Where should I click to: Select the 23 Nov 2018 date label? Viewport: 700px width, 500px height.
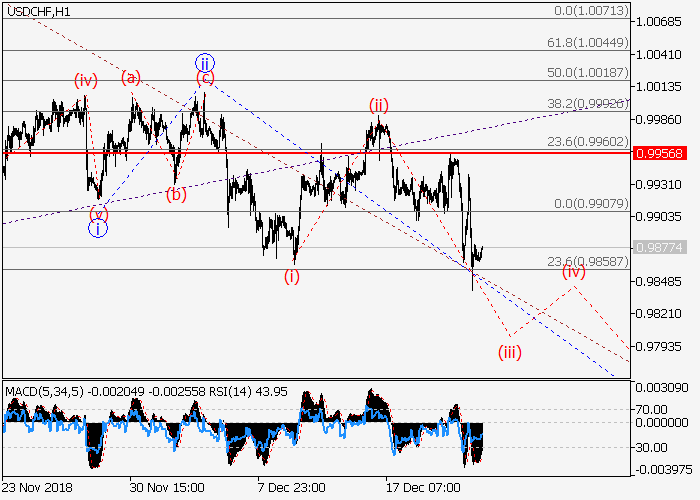[x=39, y=487]
